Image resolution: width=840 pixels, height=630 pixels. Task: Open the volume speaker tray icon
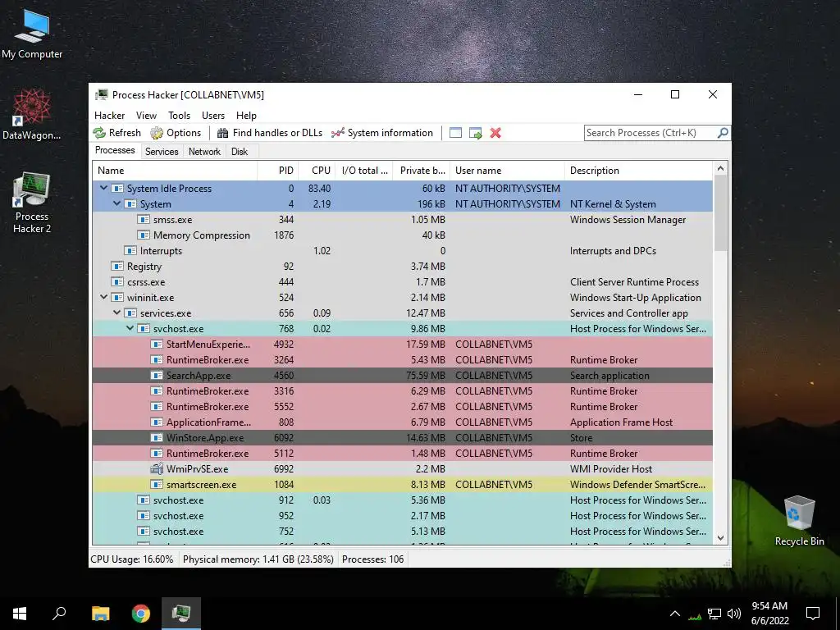coord(734,614)
